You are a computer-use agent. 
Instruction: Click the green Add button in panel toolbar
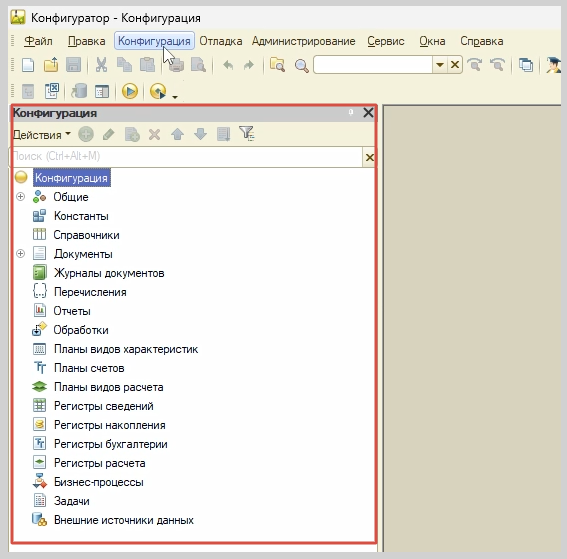pyautogui.click(x=86, y=135)
